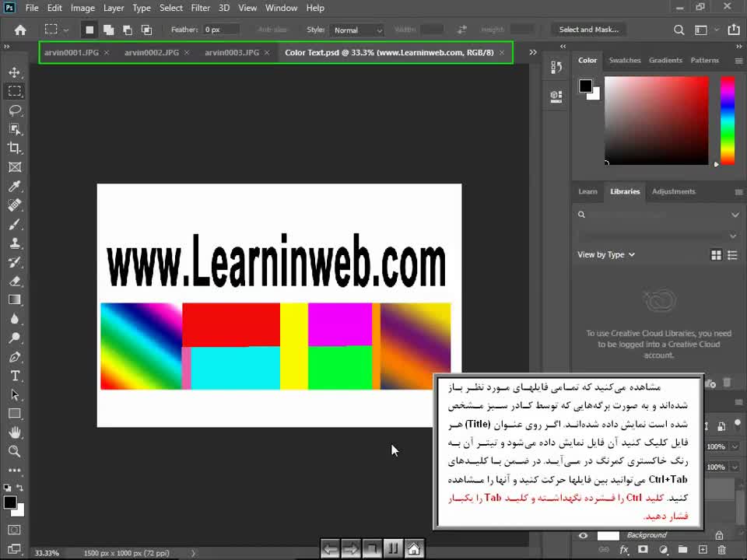Expand the View by Type dropdown

pyautogui.click(x=606, y=254)
